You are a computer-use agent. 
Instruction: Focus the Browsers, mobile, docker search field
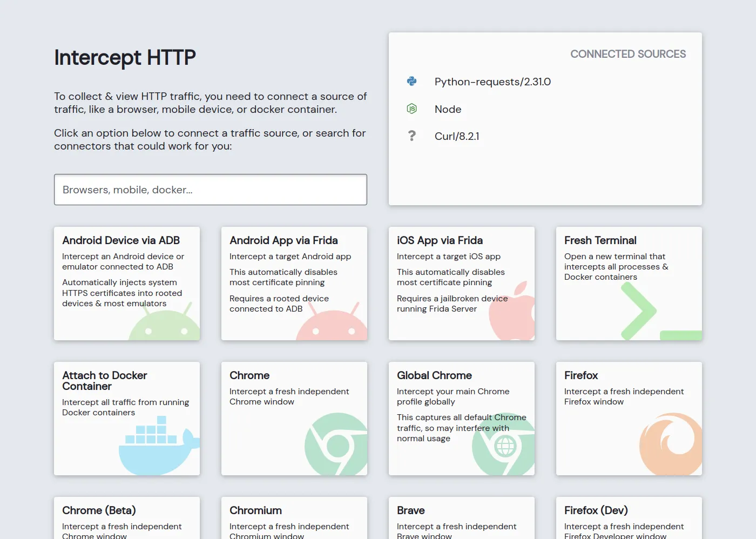coord(211,190)
